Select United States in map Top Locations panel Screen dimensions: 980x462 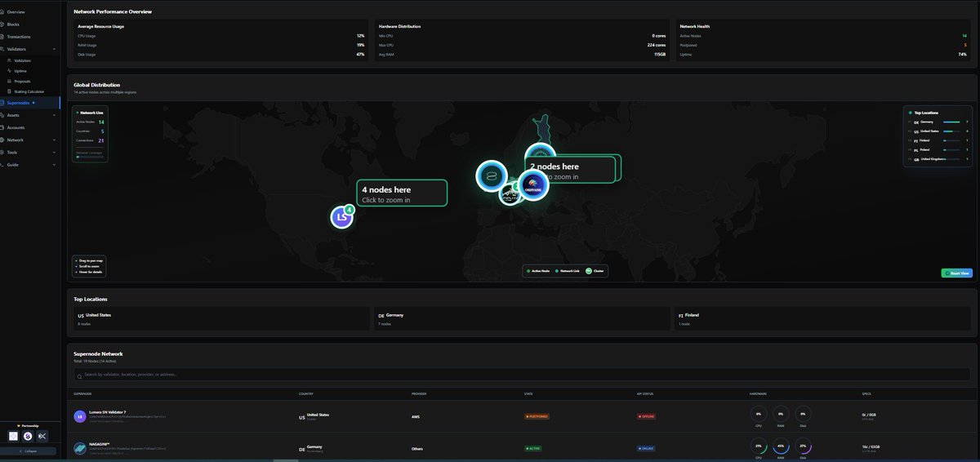938,131
